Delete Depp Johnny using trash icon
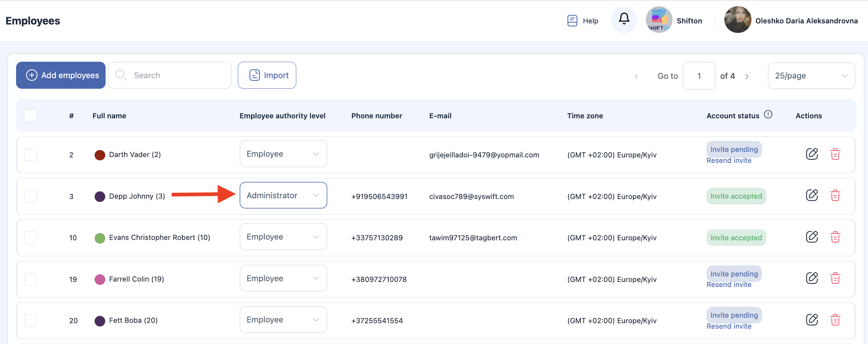 click(835, 196)
